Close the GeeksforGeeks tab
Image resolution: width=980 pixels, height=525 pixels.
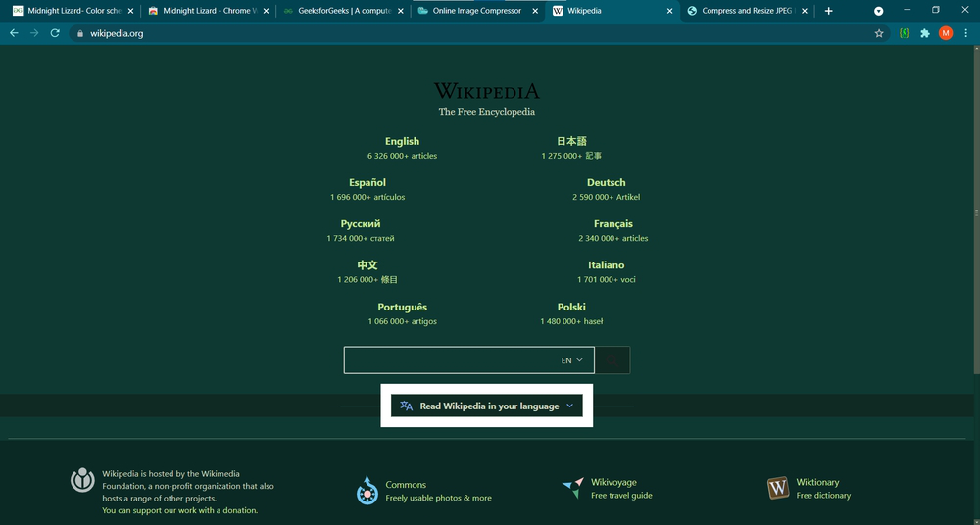400,11
